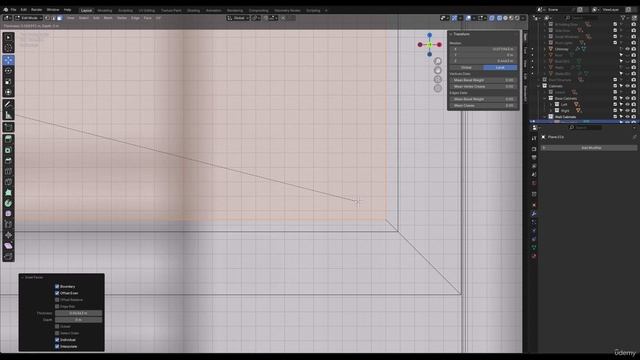Select the Add Cube tool

tap(8, 127)
